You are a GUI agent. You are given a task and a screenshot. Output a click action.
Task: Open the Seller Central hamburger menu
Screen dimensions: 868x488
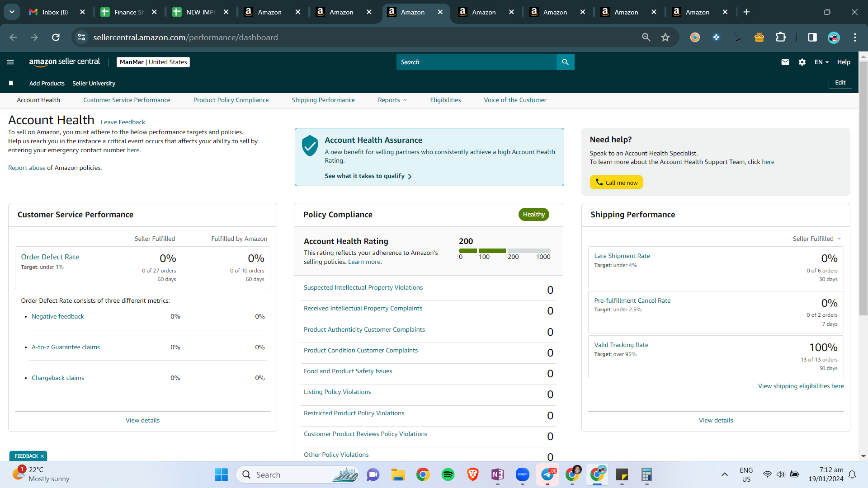click(x=10, y=62)
